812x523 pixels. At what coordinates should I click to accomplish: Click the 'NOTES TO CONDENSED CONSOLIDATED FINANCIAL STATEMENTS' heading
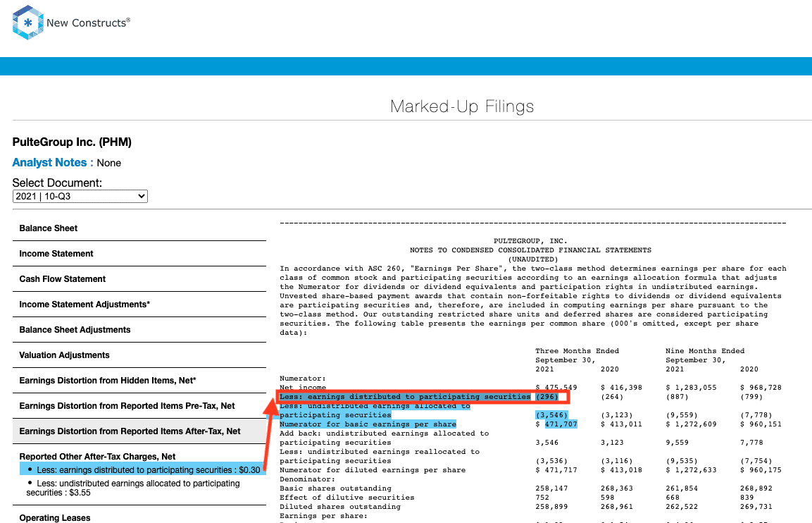click(x=530, y=250)
